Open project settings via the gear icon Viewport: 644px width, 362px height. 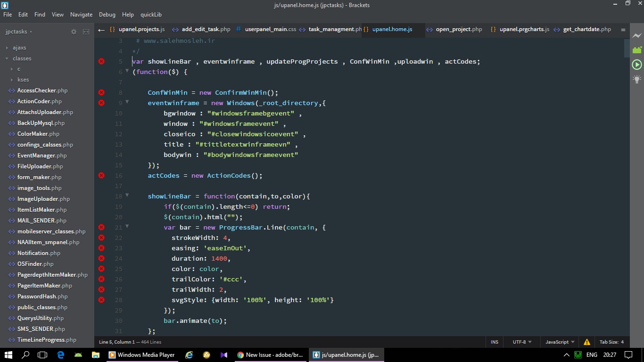click(74, 32)
